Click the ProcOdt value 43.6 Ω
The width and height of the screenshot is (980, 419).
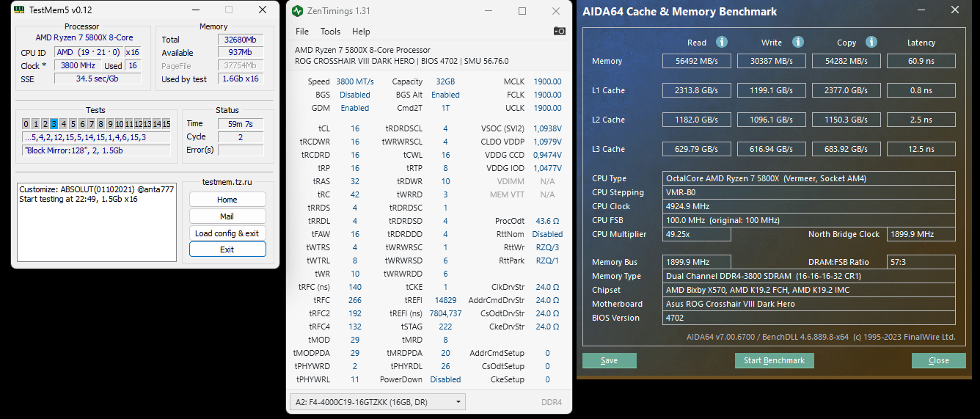[547, 221]
